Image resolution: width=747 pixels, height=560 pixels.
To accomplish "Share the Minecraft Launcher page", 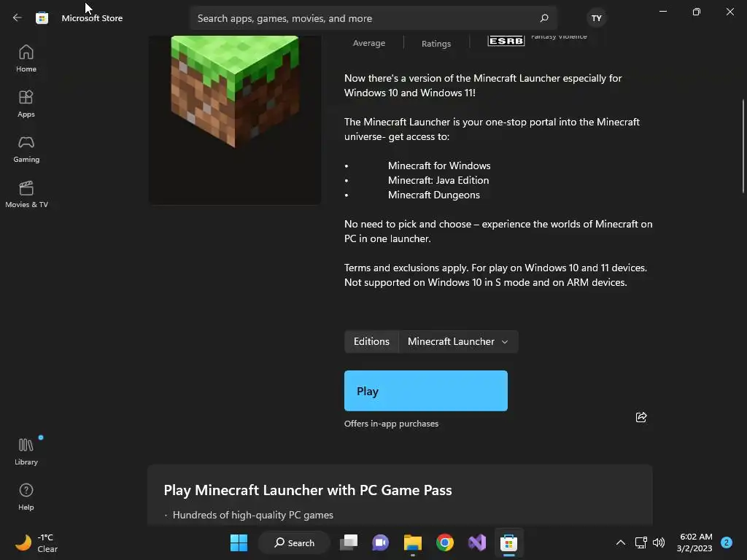I will point(641,417).
